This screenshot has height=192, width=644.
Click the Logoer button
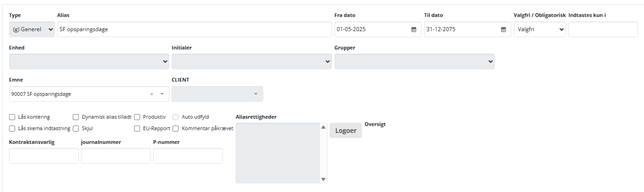point(346,131)
